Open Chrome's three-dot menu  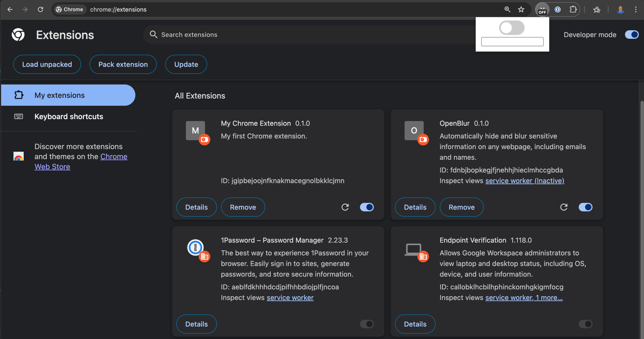636,9
